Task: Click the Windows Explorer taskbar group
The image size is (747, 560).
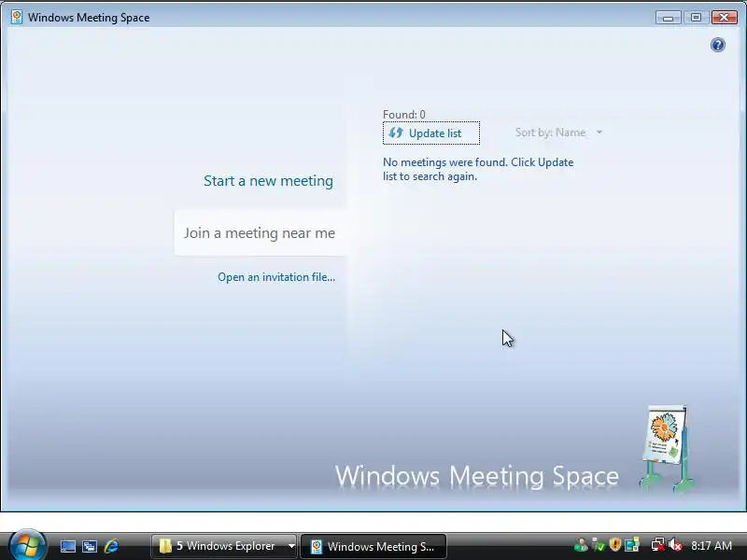Action: click(x=224, y=546)
